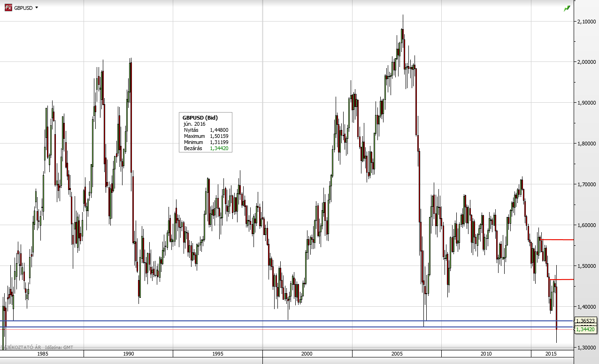
Task: Click the 2,00000 price axis label
Action: 586,62
